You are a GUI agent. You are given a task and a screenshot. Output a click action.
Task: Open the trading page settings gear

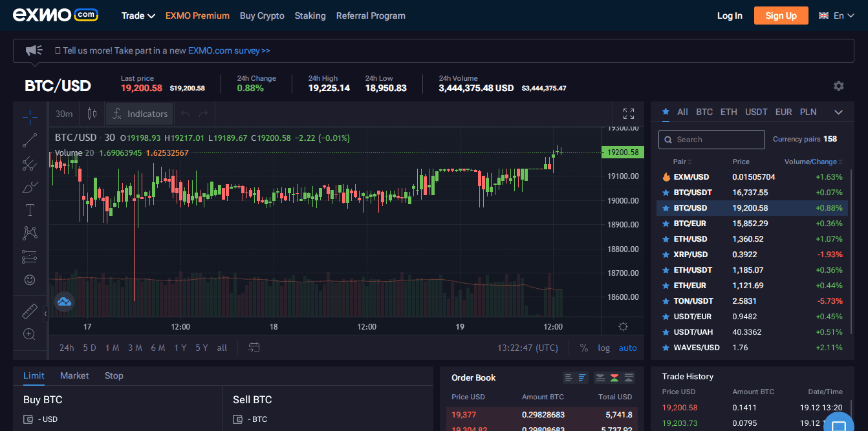[838, 85]
